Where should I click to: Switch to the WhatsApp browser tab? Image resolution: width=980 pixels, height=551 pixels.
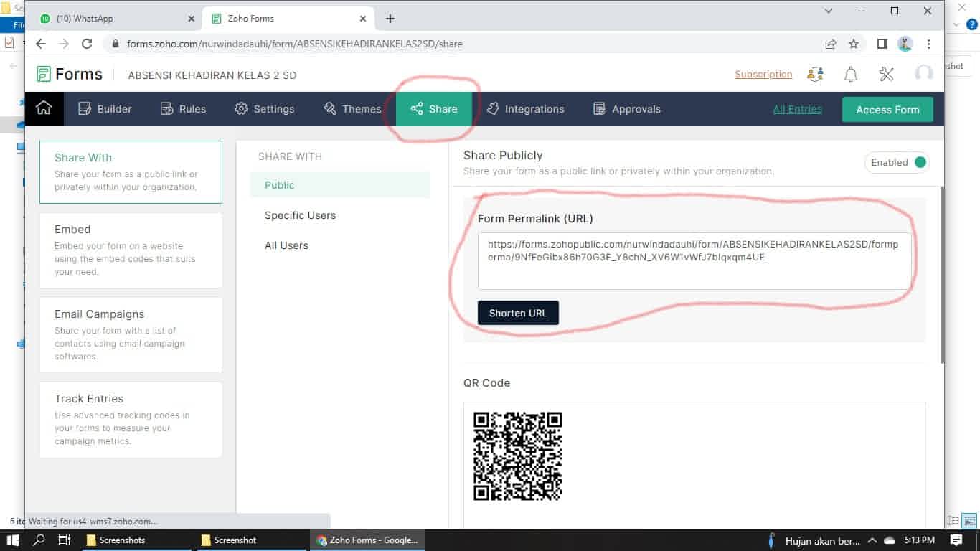coord(115,19)
